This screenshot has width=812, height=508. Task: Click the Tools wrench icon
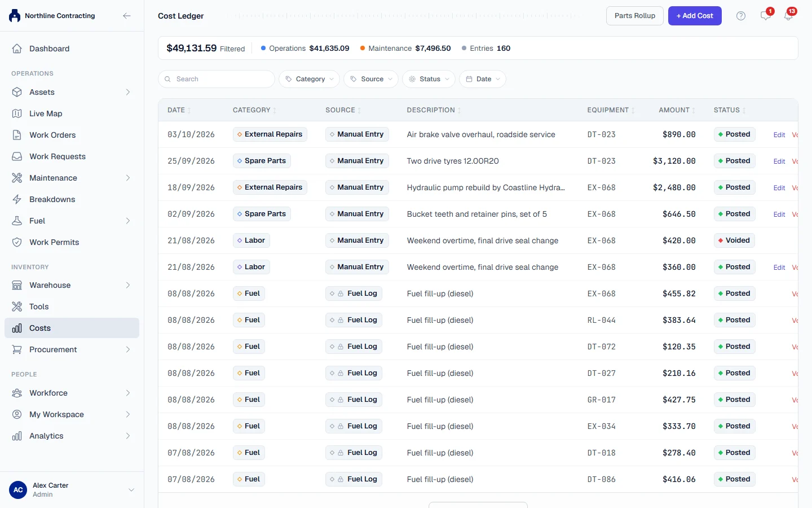pyautogui.click(x=17, y=306)
